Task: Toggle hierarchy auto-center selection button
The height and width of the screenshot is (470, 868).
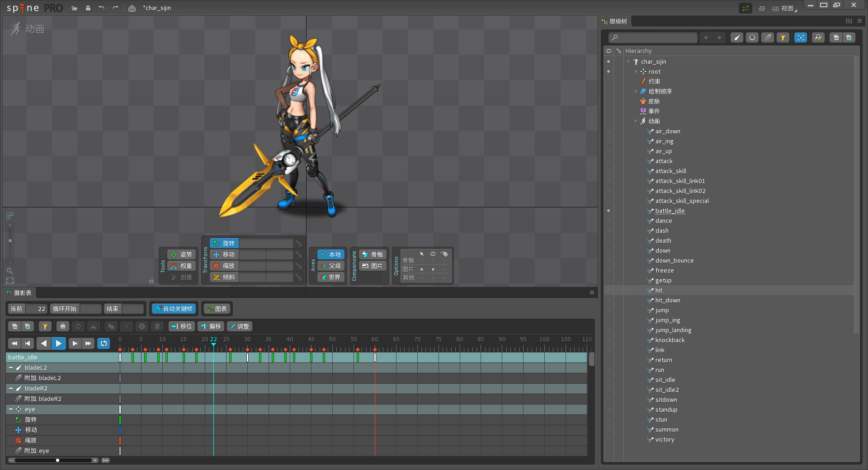Action: click(801, 38)
